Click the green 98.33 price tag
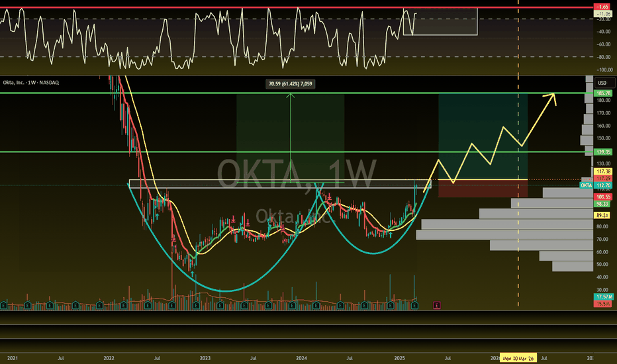The width and height of the screenshot is (617, 364). pos(602,204)
